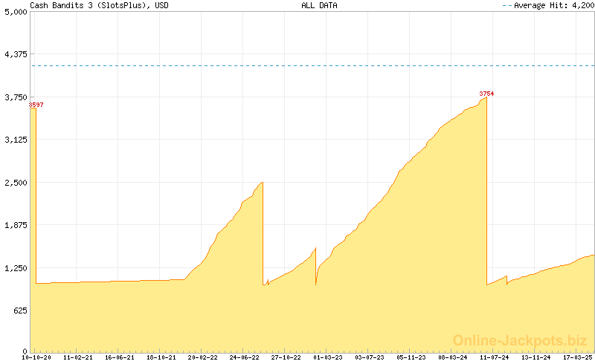Click the 1,875 y-axis label
The height and width of the screenshot is (364, 595).
[14, 224]
